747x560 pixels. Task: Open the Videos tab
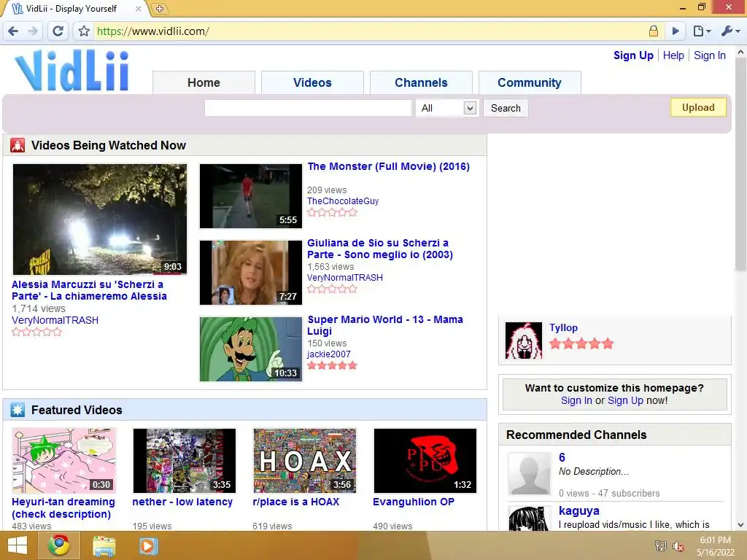coord(312,83)
